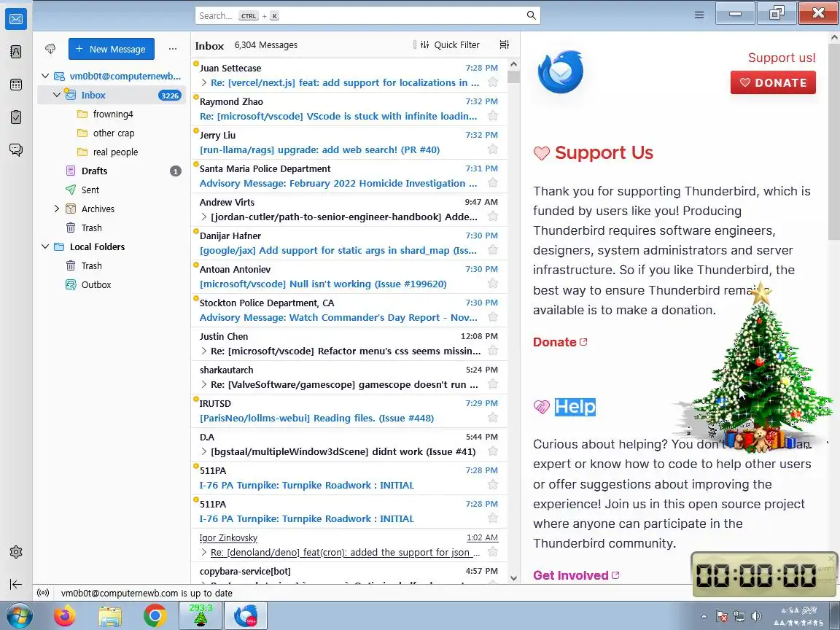Star the Antoan Antoniev message
This screenshot has height=630, width=840.
pyautogui.click(x=493, y=284)
